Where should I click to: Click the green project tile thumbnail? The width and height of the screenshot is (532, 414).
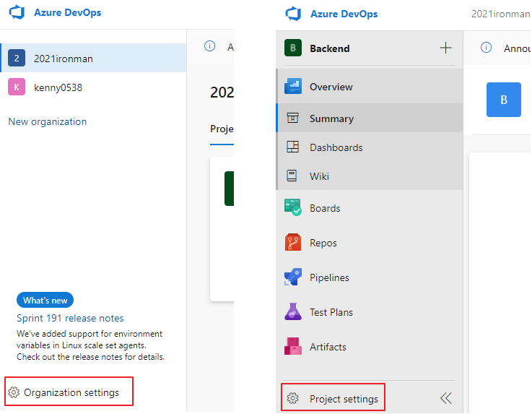click(x=229, y=189)
